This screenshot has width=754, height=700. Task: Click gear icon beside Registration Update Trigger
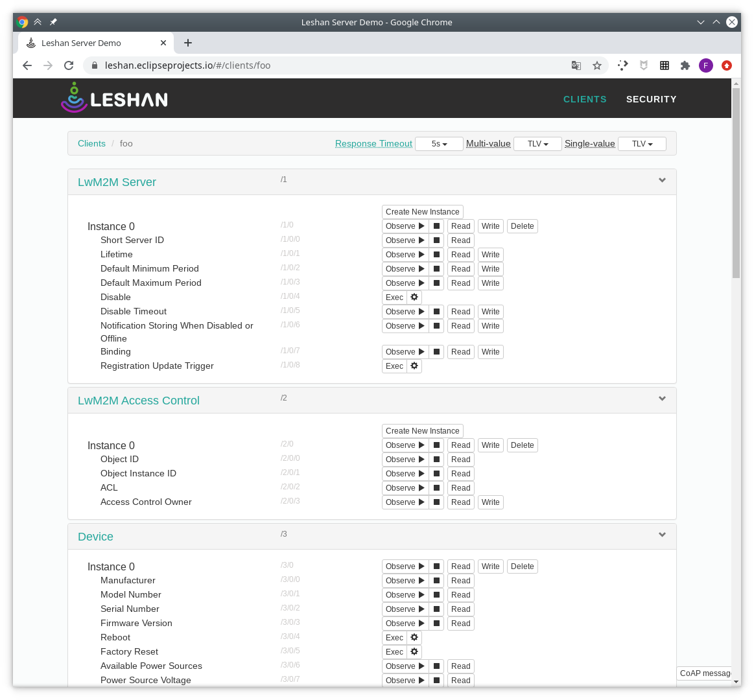(x=414, y=366)
